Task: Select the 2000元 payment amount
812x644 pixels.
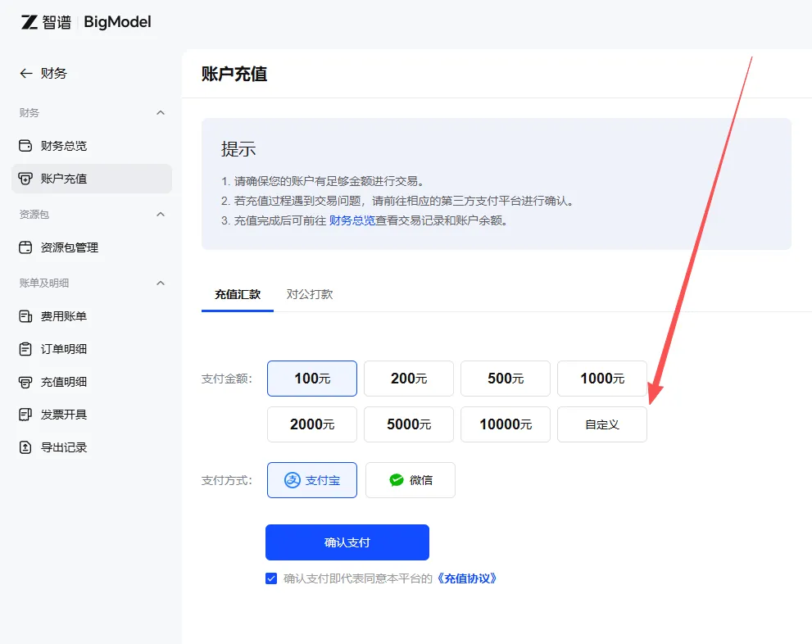Action: tap(312, 424)
